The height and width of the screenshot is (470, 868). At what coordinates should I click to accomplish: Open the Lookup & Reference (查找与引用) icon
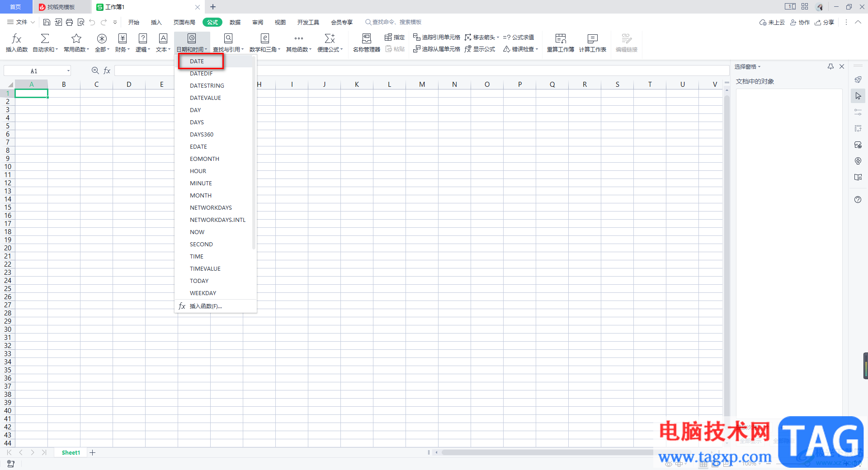pyautogui.click(x=228, y=39)
